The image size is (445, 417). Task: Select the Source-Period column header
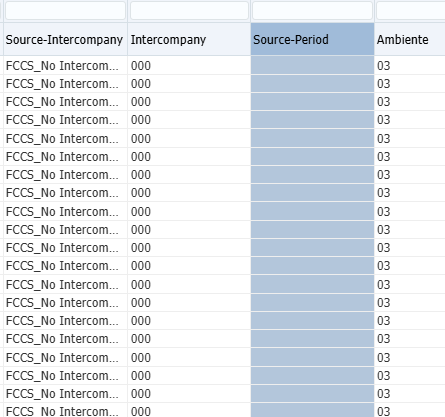312,39
